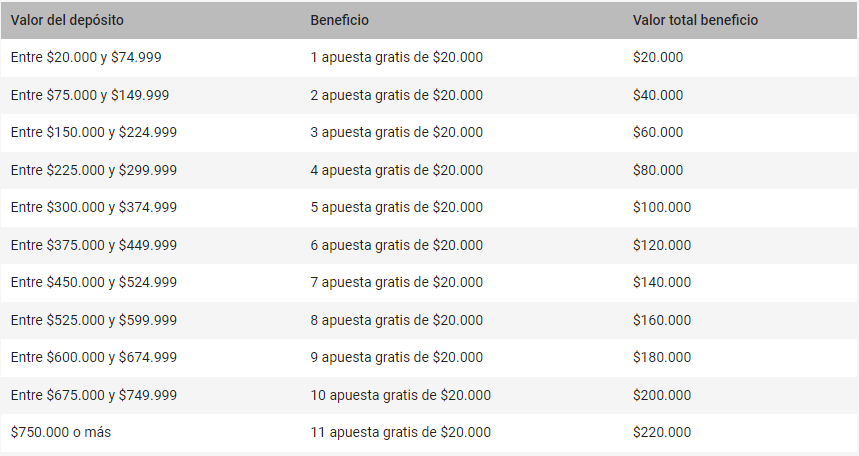Select the "$140.000" total benefit cell
Screen dimensions: 859x456
click(x=662, y=282)
